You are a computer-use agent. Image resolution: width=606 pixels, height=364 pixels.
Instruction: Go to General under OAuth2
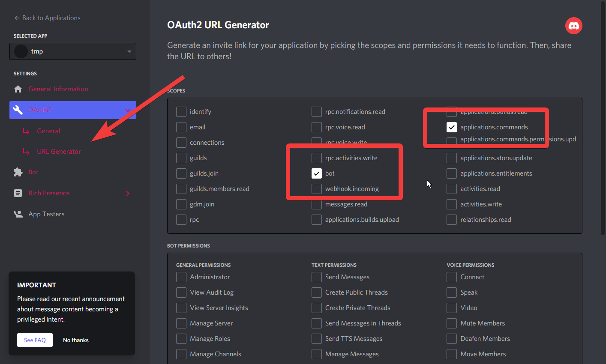[48, 131]
